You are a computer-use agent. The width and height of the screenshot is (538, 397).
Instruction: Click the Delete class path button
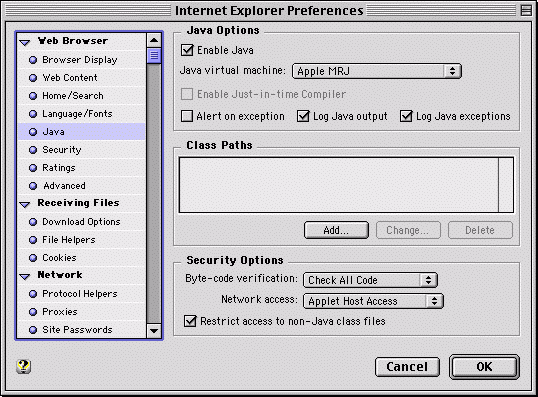(480, 230)
